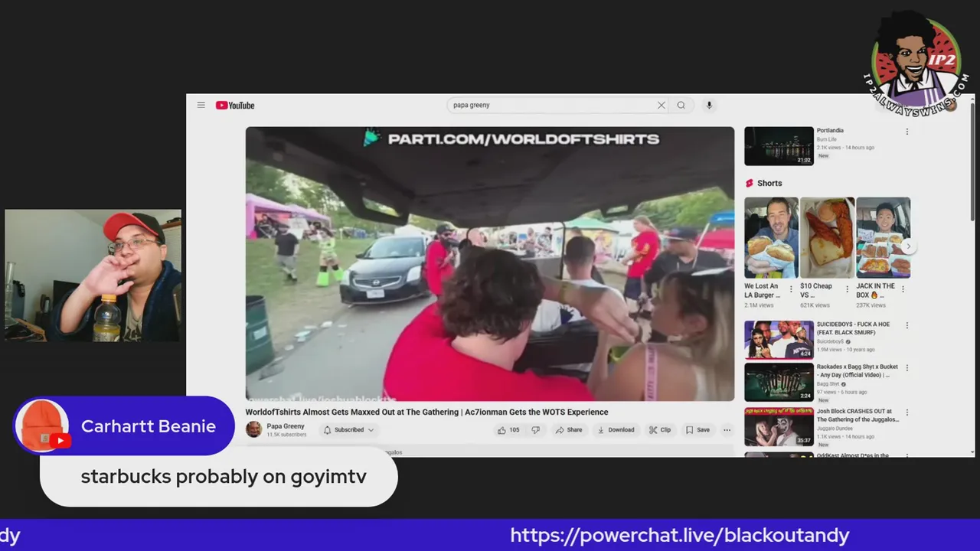Start voice search with the microphone icon
Viewport: 980px width, 551px height.
click(x=709, y=106)
